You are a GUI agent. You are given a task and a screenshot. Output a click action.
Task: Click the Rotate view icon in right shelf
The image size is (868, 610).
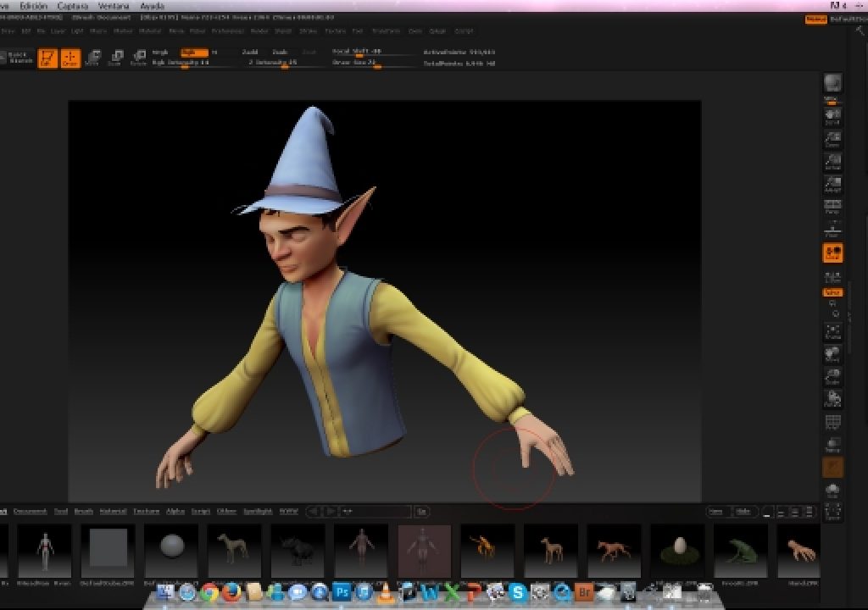tap(832, 398)
